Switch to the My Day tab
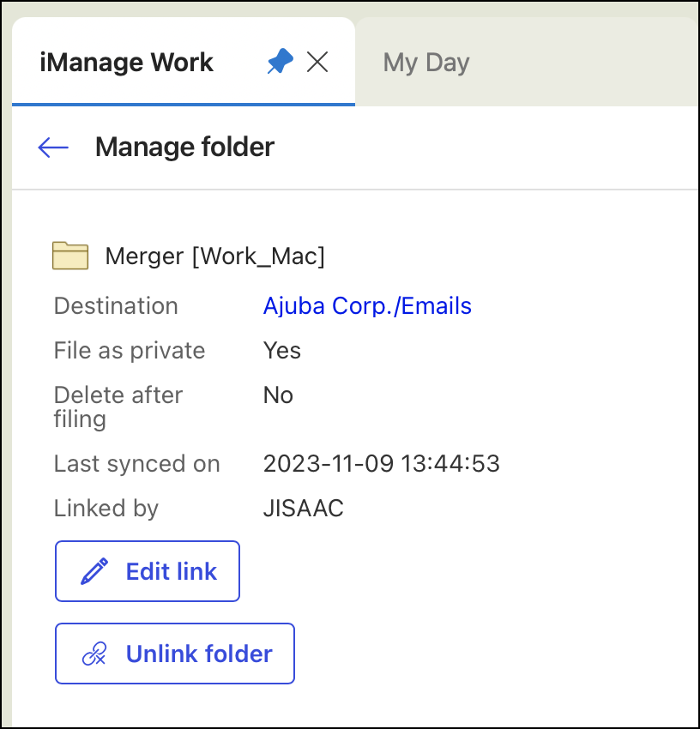This screenshot has width=700, height=729. click(426, 63)
